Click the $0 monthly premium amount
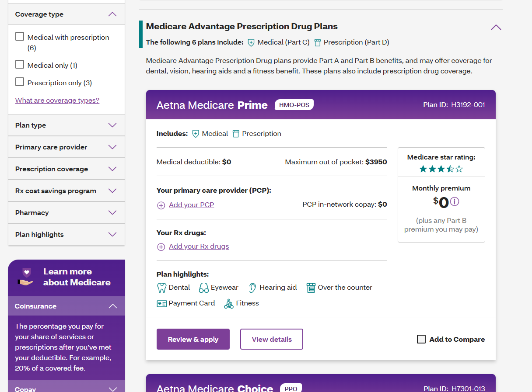The height and width of the screenshot is (392, 532). click(x=441, y=203)
